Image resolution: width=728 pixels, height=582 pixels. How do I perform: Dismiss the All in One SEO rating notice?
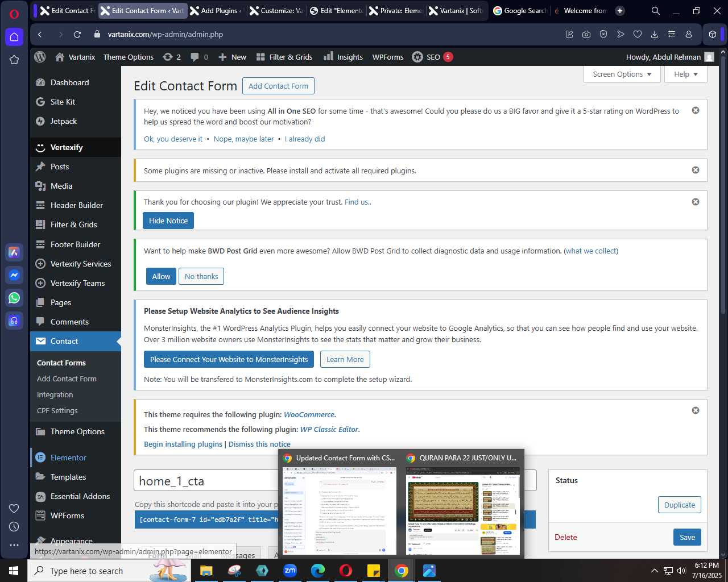coord(696,110)
